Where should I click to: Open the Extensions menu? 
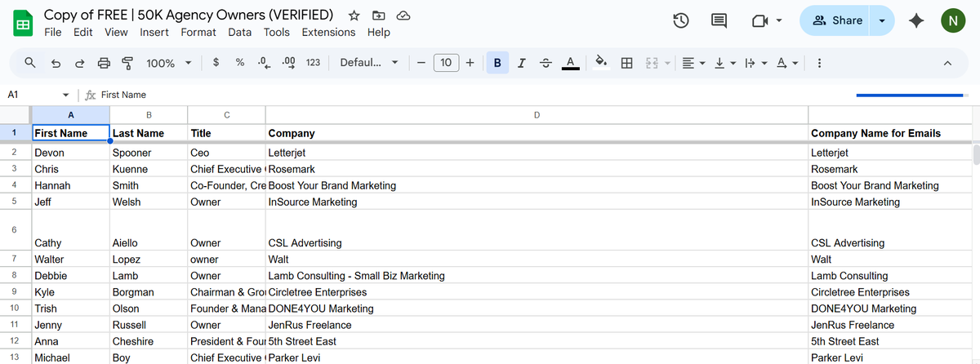[328, 32]
